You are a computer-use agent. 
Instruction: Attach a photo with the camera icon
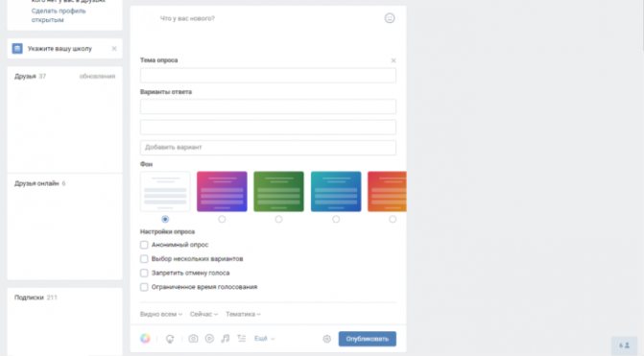[193, 339]
